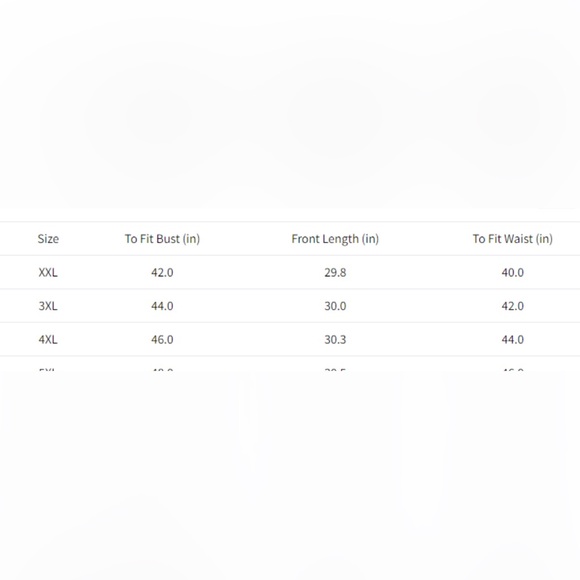Click the To Fit Waist (in) header
580x580 pixels.
(513, 239)
